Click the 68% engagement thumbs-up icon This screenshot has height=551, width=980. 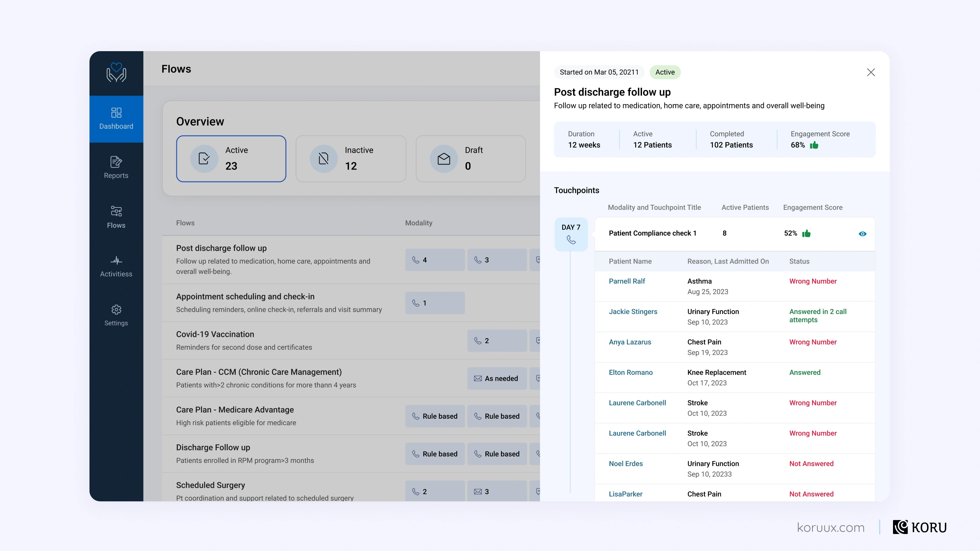click(x=814, y=145)
